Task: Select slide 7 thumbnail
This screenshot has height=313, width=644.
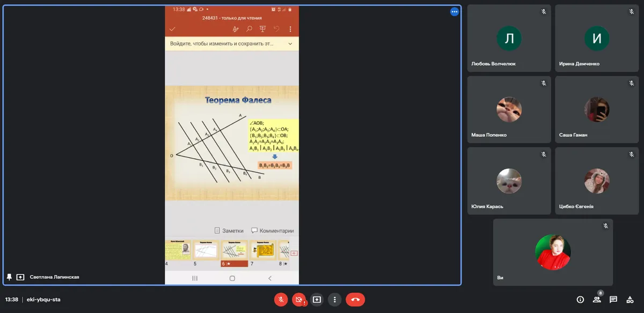Action: click(263, 250)
